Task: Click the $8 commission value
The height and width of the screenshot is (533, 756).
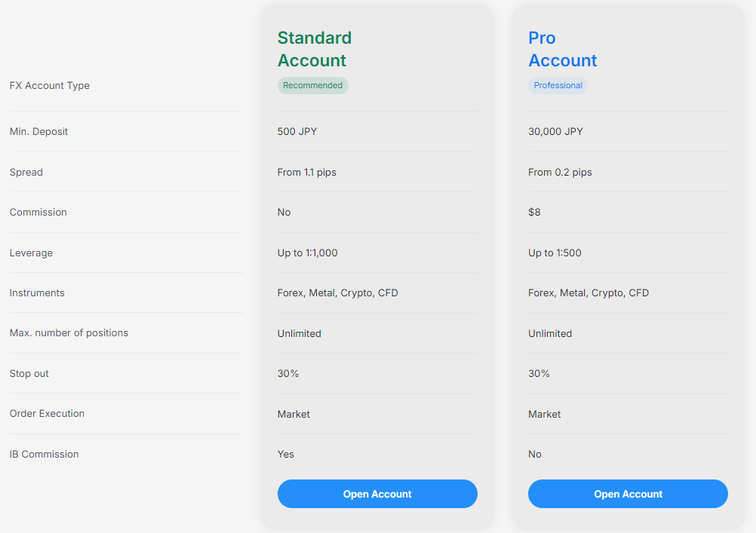Action: (x=534, y=212)
